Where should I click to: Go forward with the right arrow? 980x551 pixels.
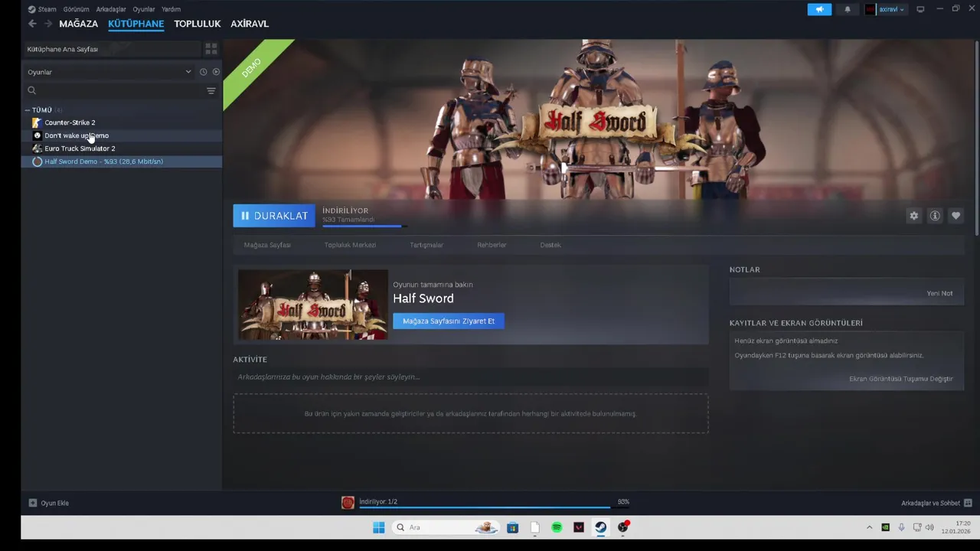pos(48,24)
